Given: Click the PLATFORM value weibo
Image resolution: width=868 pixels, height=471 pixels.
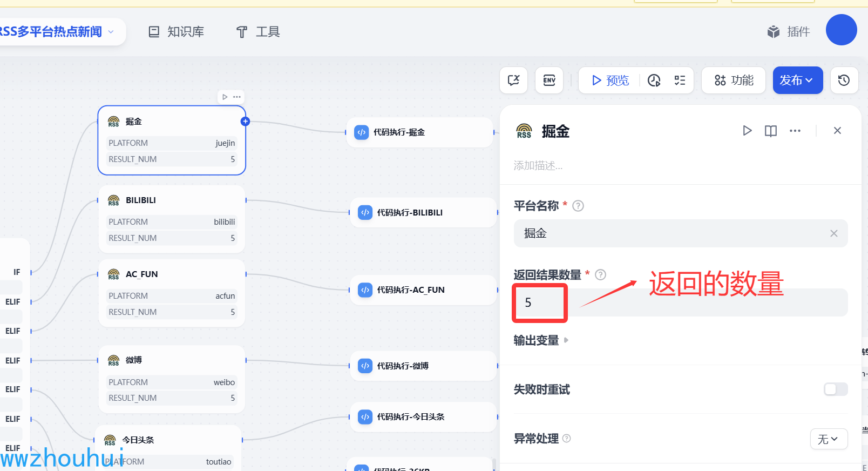Looking at the screenshot, I should (x=224, y=382).
